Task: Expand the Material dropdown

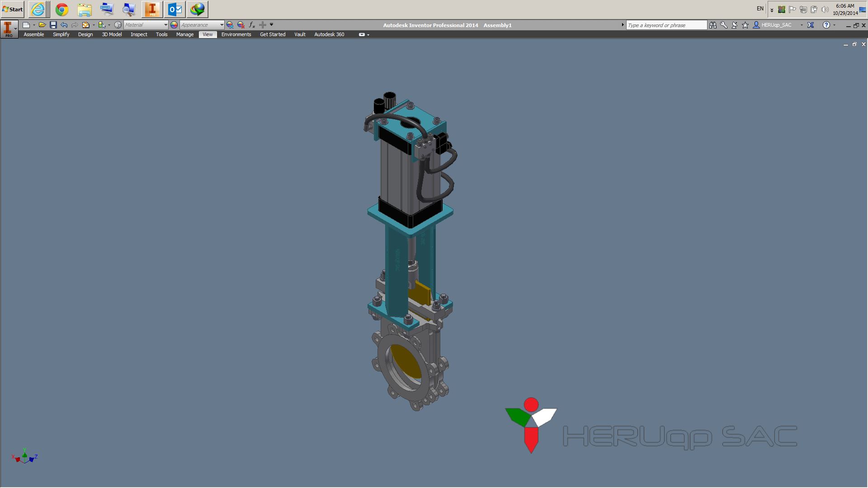Action: click(165, 25)
